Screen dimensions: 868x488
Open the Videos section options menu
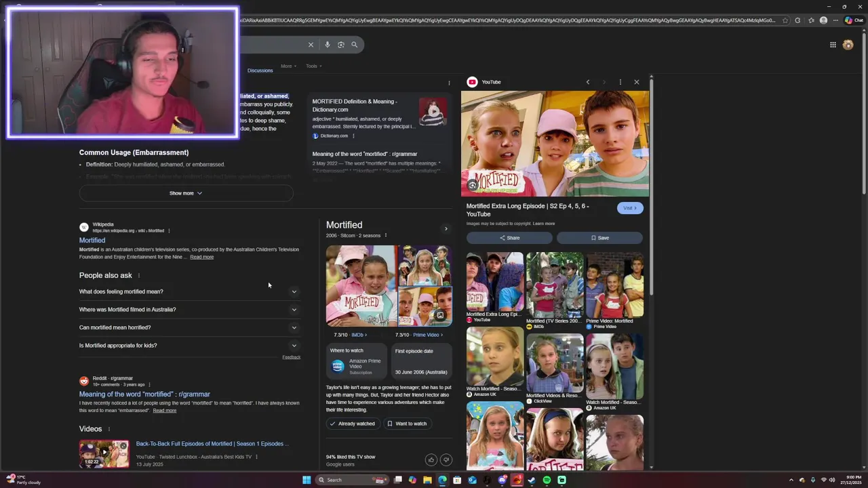(x=108, y=429)
